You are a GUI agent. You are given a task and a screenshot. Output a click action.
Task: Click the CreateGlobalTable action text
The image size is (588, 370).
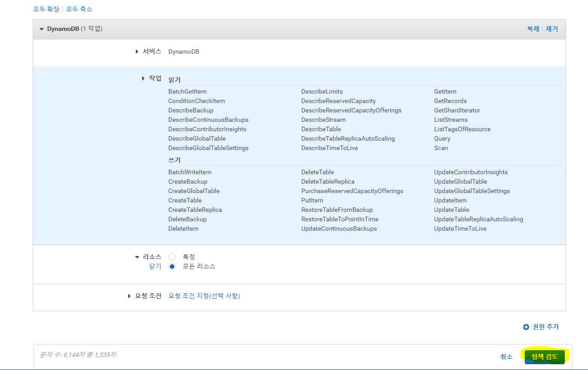(x=194, y=191)
